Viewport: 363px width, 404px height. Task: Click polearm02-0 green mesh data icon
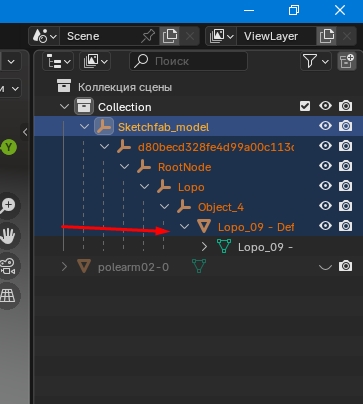point(199,266)
